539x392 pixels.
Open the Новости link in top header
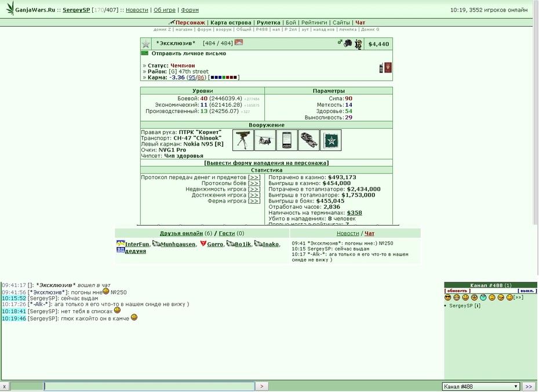137,10
